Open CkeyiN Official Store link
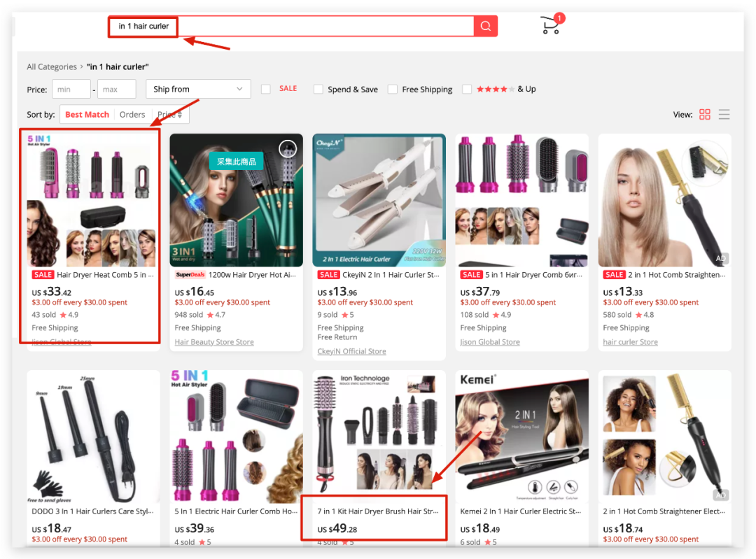Viewport: 756px width, 559px height. (x=351, y=351)
